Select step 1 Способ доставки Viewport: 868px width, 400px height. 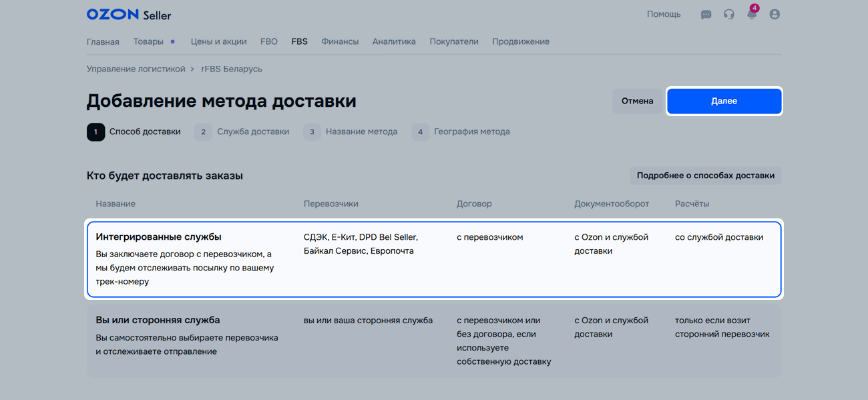(x=134, y=132)
